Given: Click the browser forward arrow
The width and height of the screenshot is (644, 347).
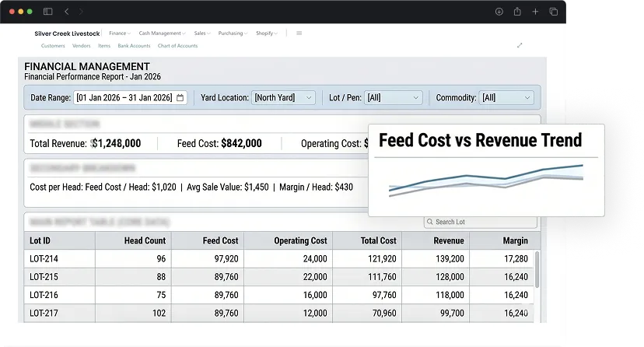Looking at the screenshot, I should click(81, 12).
